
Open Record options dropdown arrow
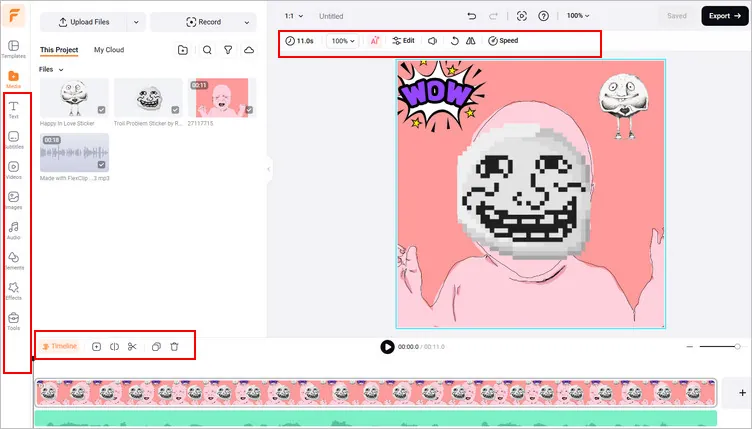click(247, 22)
